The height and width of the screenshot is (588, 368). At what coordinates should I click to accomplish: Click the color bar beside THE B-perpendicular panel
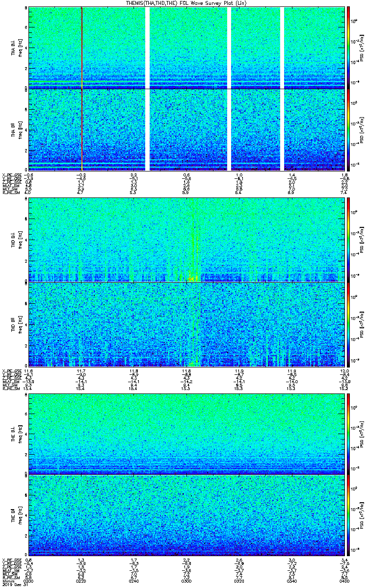(348, 434)
